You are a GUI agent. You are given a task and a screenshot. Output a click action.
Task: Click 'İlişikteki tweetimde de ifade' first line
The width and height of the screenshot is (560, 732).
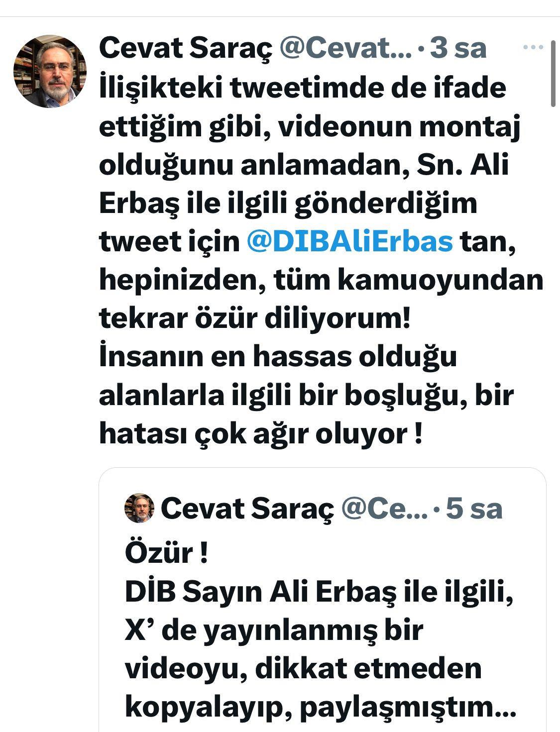tap(303, 88)
